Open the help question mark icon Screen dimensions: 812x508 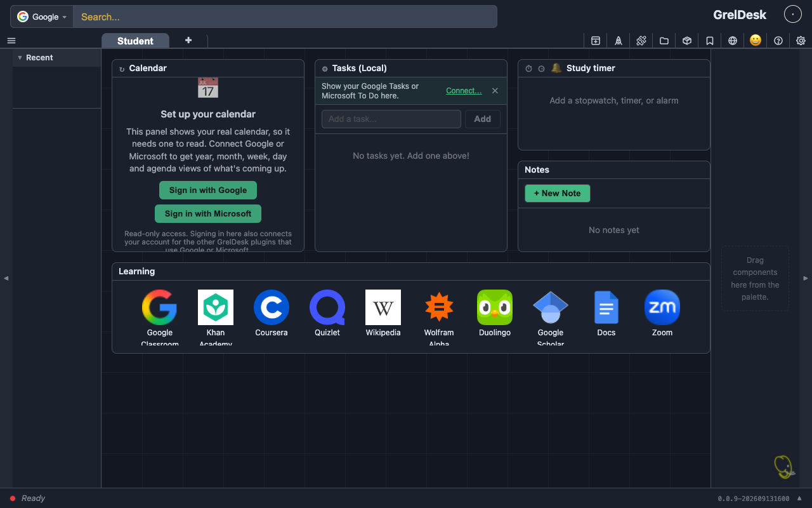(x=778, y=41)
